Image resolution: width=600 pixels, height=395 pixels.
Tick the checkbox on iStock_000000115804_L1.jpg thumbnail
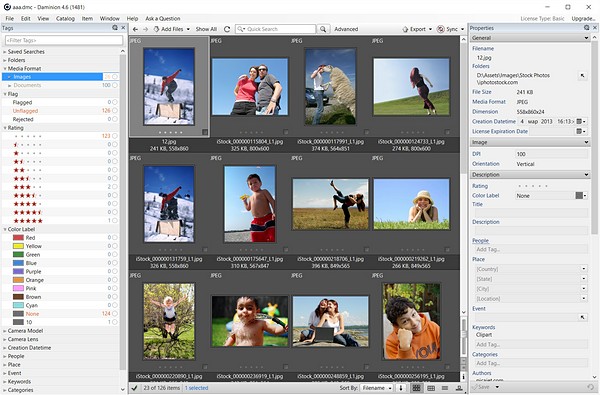pos(285,132)
